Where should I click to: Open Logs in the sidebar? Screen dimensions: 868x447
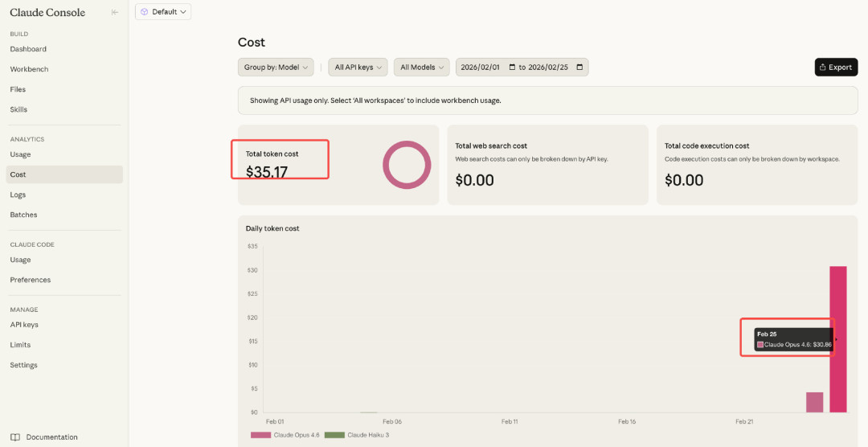pos(18,195)
